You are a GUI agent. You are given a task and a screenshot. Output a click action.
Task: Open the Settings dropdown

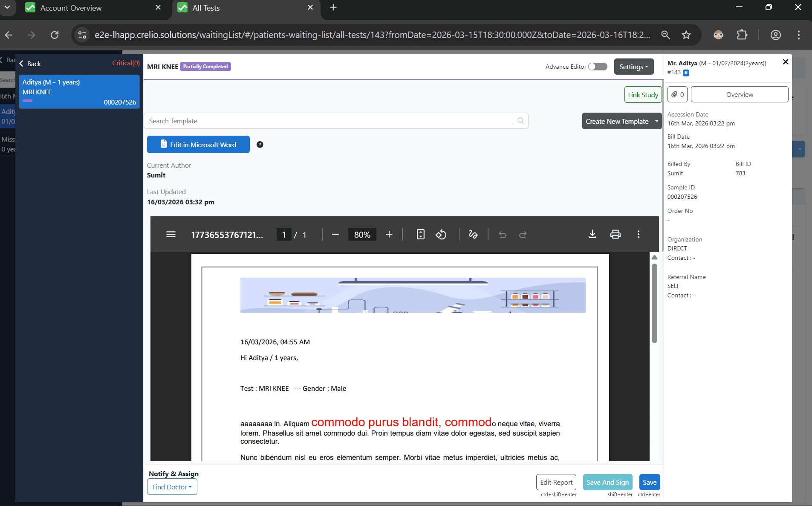pos(634,67)
